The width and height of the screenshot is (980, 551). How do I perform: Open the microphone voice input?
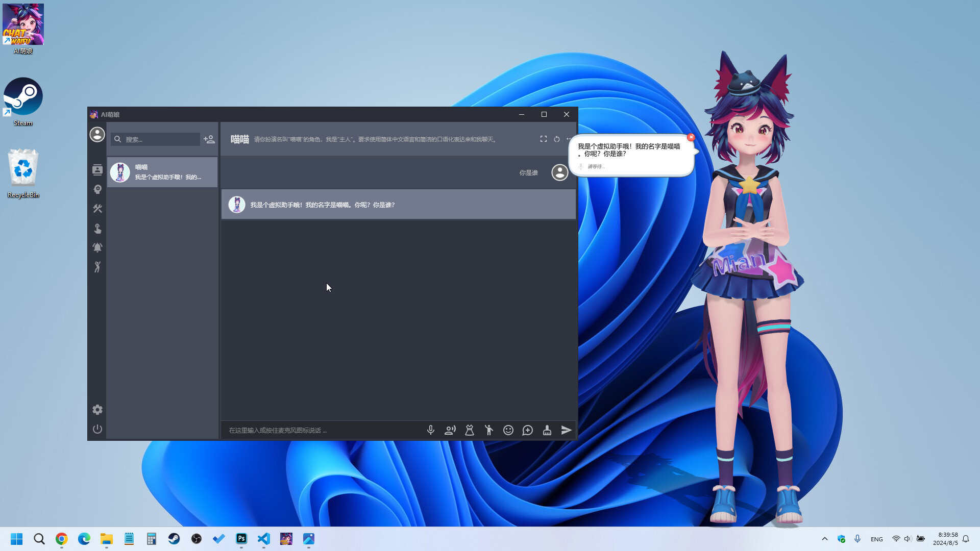tap(431, 430)
